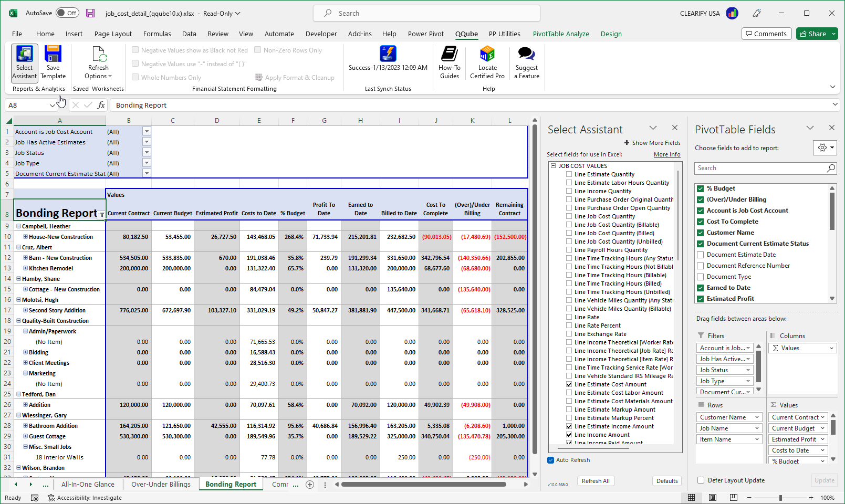This screenshot has width=845, height=504.
Task: Collapse the Campbell, Heather group
Action: 18,226
